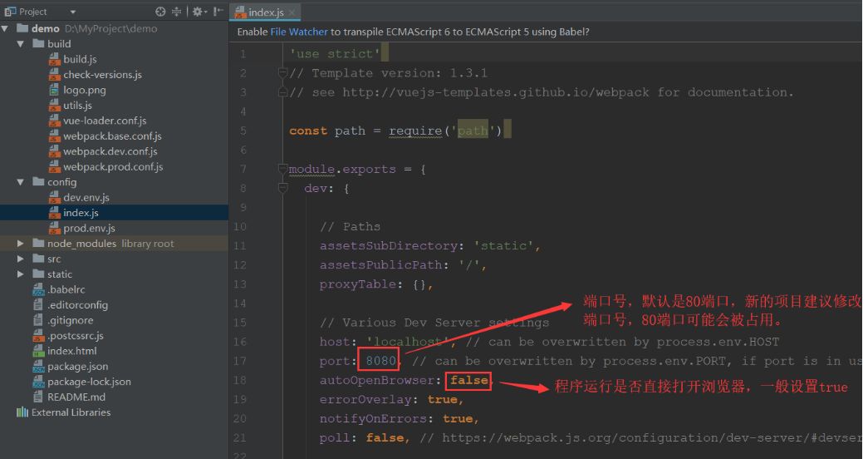Click line number 10 in the gutter
The image size is (868, 459).
[239, 227]
